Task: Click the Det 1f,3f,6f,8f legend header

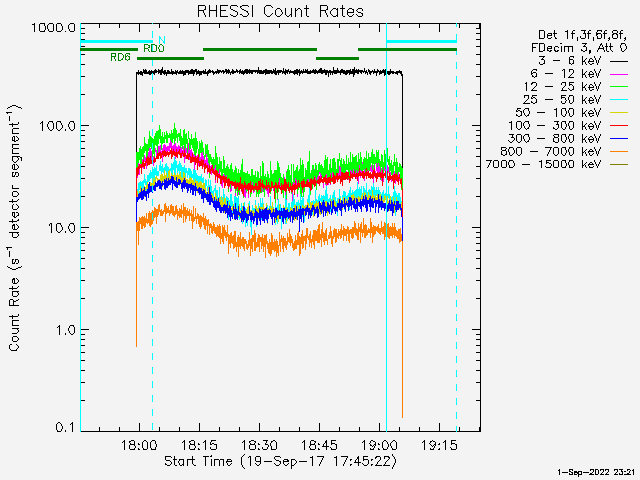Action: pos(582,36)
